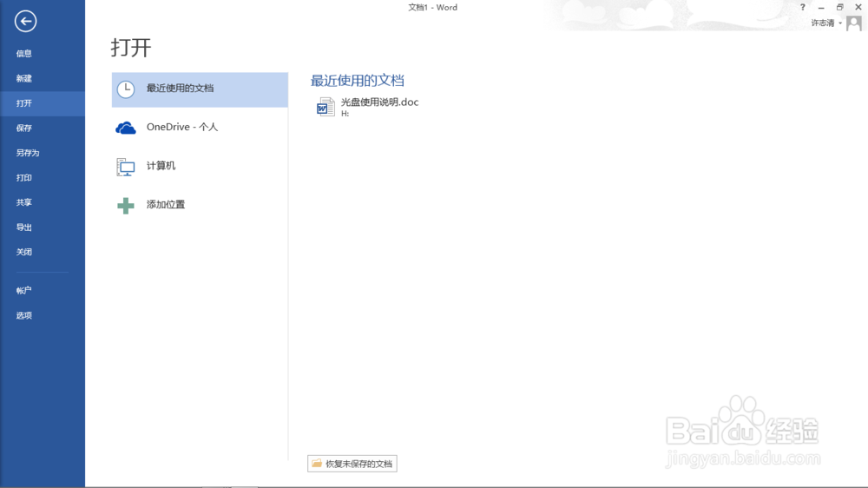Close the Word window
The height and width of the screenshot is (488, 868).
(x=858, y=7)
